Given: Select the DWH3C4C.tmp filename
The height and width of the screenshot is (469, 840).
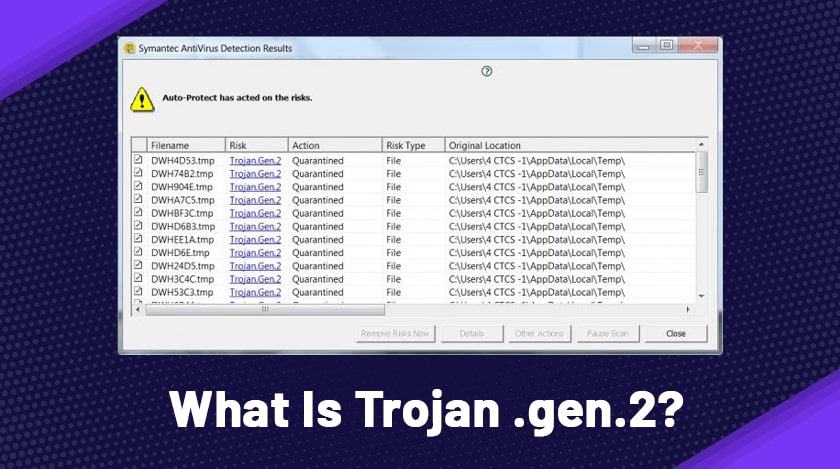Looking at the screenshot, I should 182,279.
